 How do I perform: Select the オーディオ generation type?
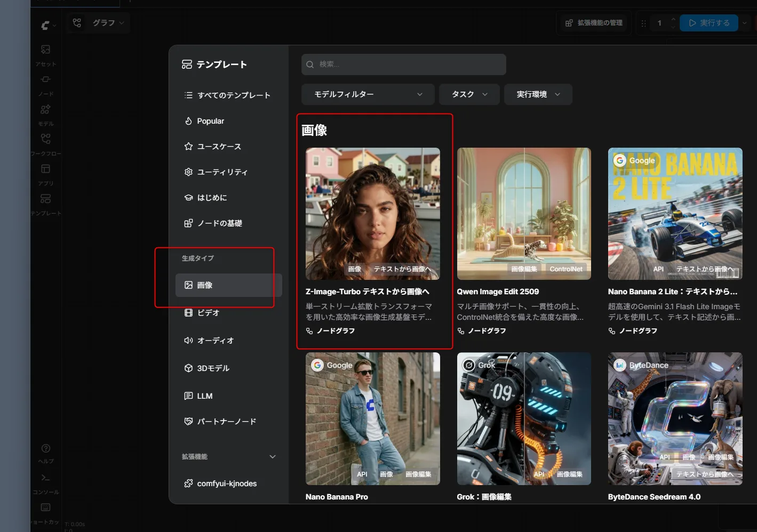point(228,341)
